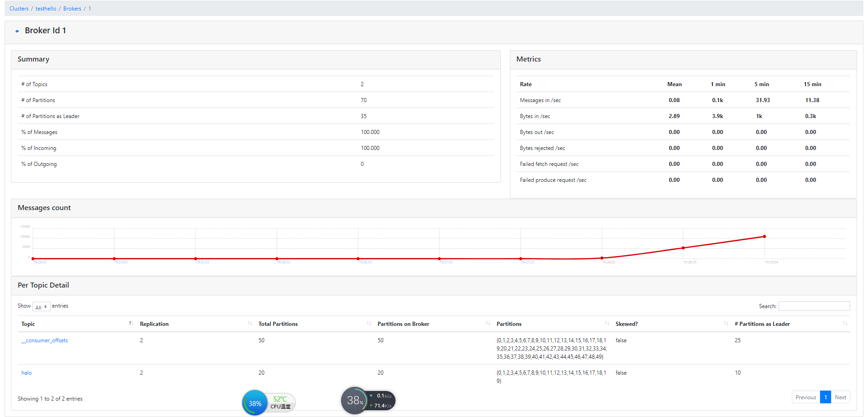868x417 pixels.
Task: Click the last data point on messages chart
Action: coord(764,237)
